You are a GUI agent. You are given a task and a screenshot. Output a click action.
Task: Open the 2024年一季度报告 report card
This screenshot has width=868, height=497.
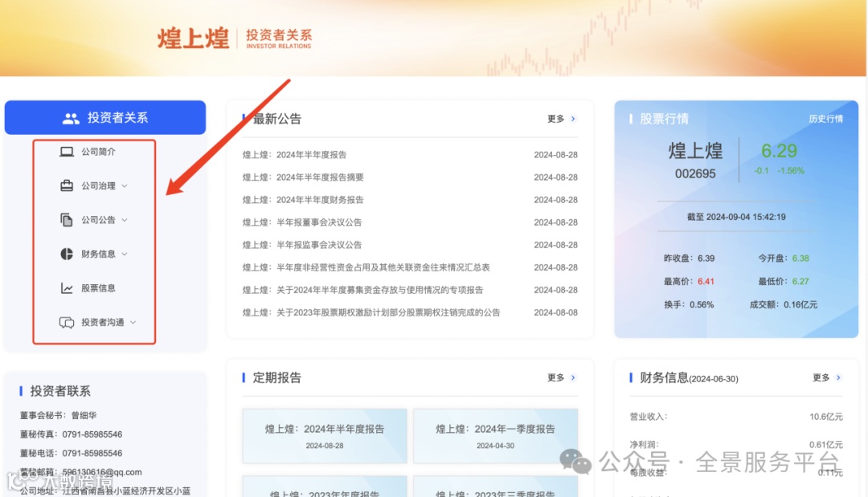point(495,436)
